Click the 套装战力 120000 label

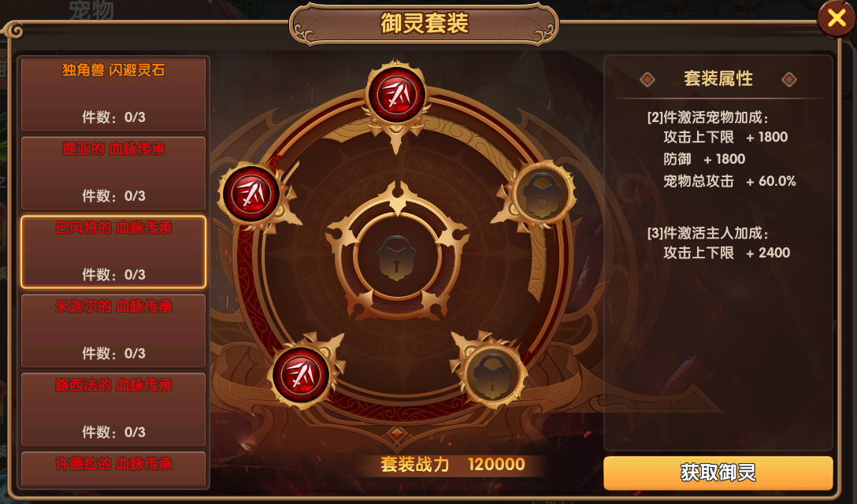453,464
